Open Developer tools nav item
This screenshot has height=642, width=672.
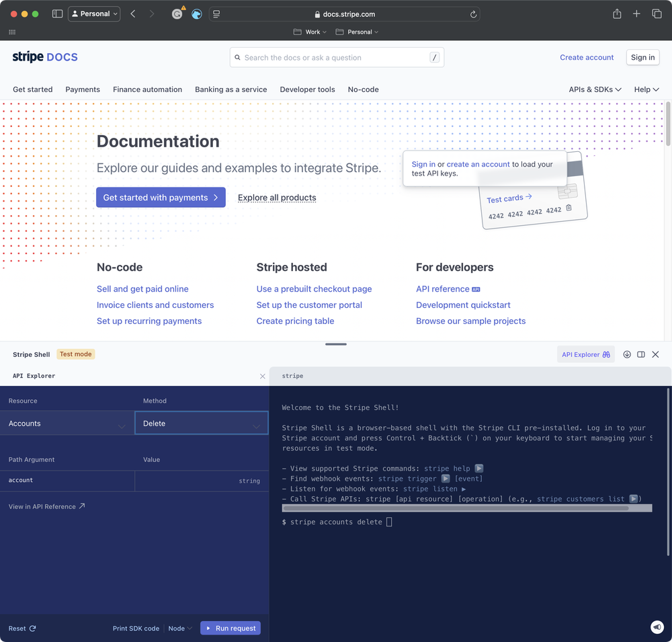pos(307,89)
